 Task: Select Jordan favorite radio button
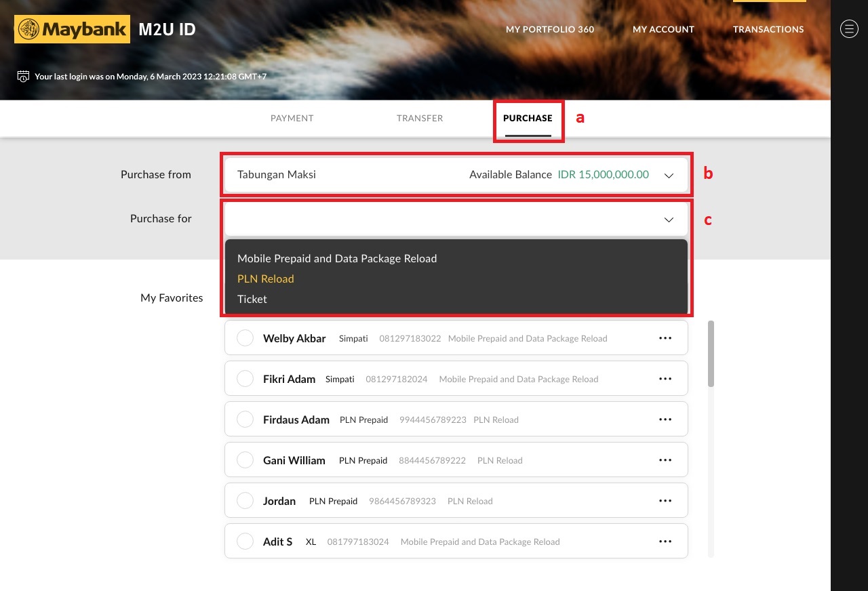point(245,501)
